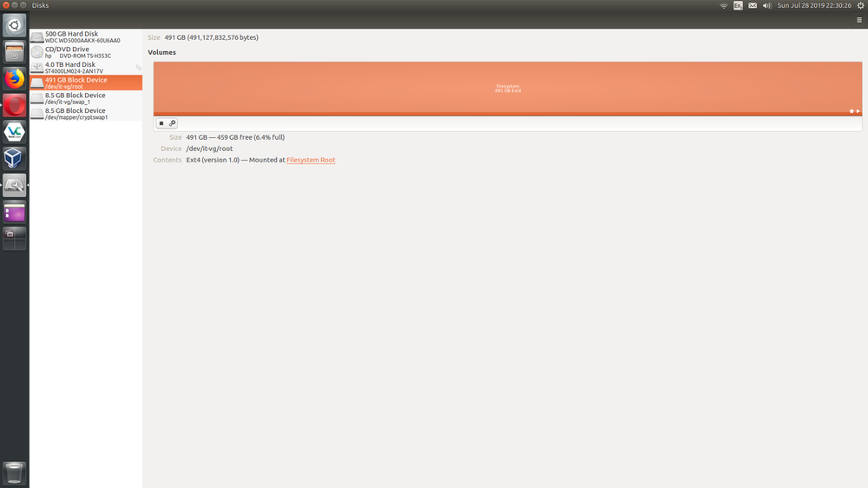
Task: Open the Filesystem Root link
Action: coord(311,160)
